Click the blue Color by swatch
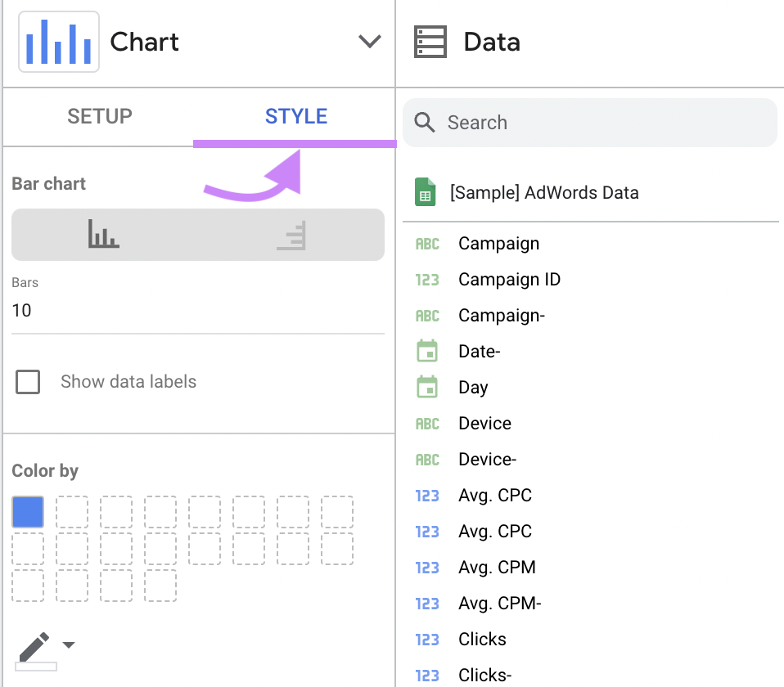Image resolution: width=784 pixels, height=687 pixels. [x=28, y=511]
